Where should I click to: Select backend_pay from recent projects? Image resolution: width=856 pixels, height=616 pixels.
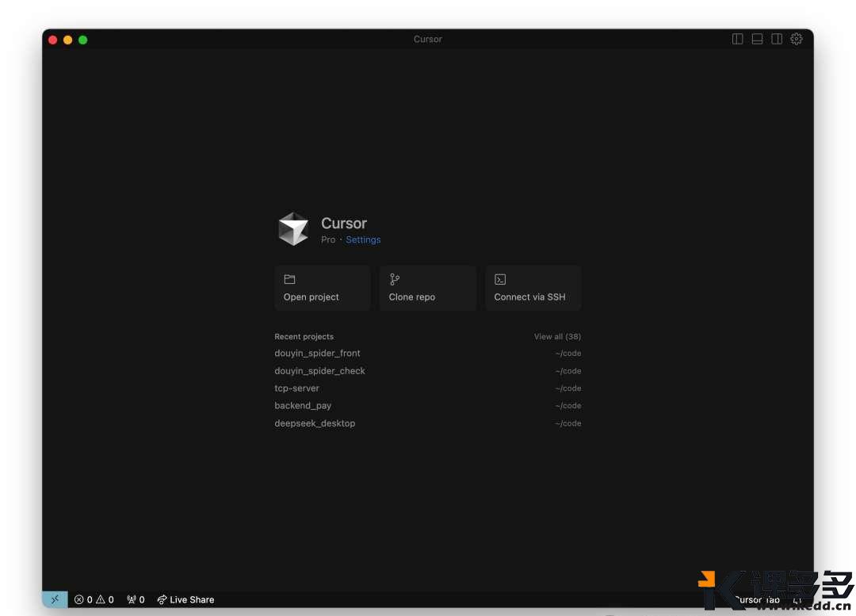tap(303, 406)
